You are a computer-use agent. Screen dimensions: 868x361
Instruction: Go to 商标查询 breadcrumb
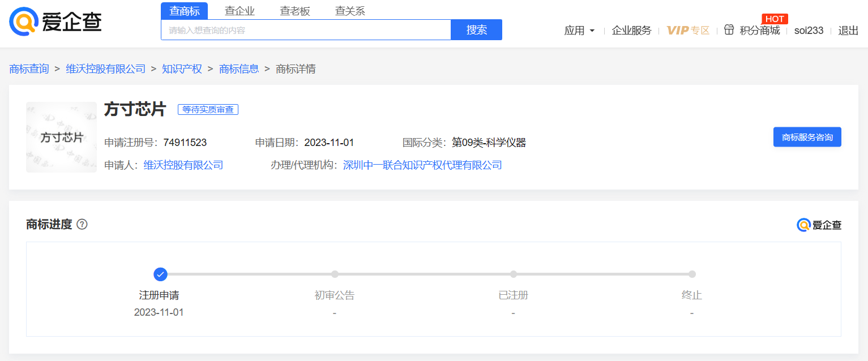[x=29, y=69]
